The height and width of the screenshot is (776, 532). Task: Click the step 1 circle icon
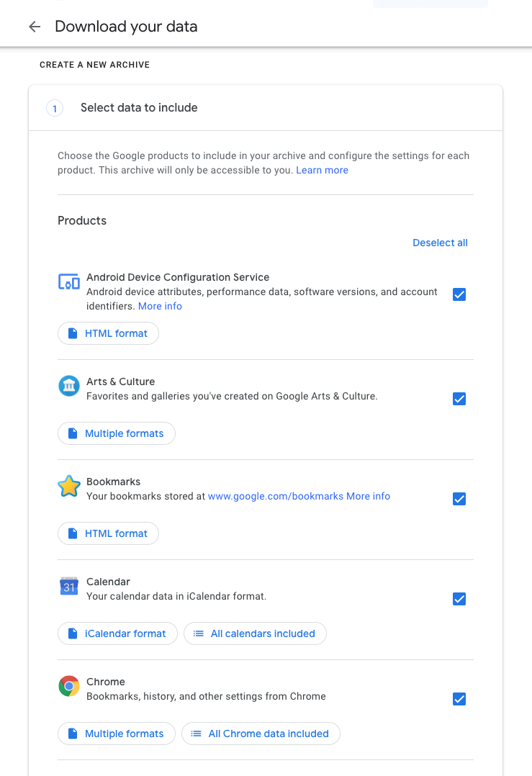[55, 108]
